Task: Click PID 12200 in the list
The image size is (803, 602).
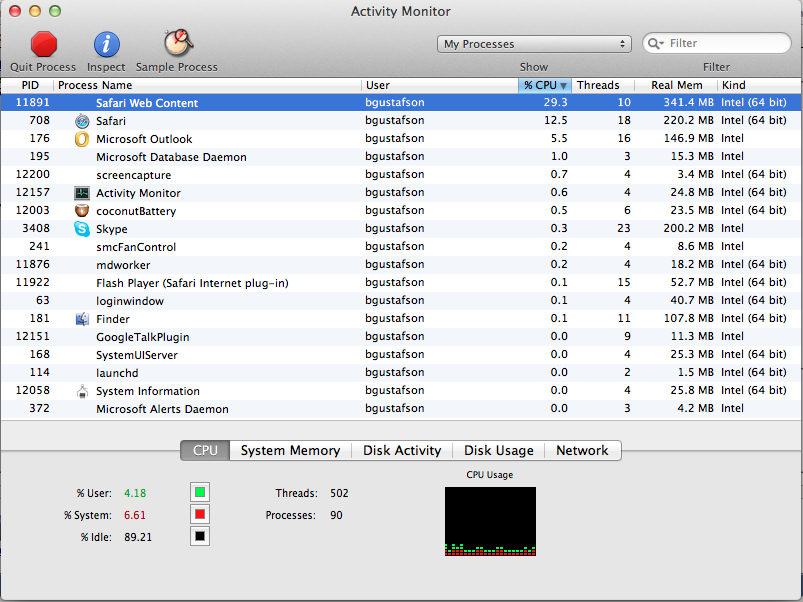Action: (x=33, y=174)
